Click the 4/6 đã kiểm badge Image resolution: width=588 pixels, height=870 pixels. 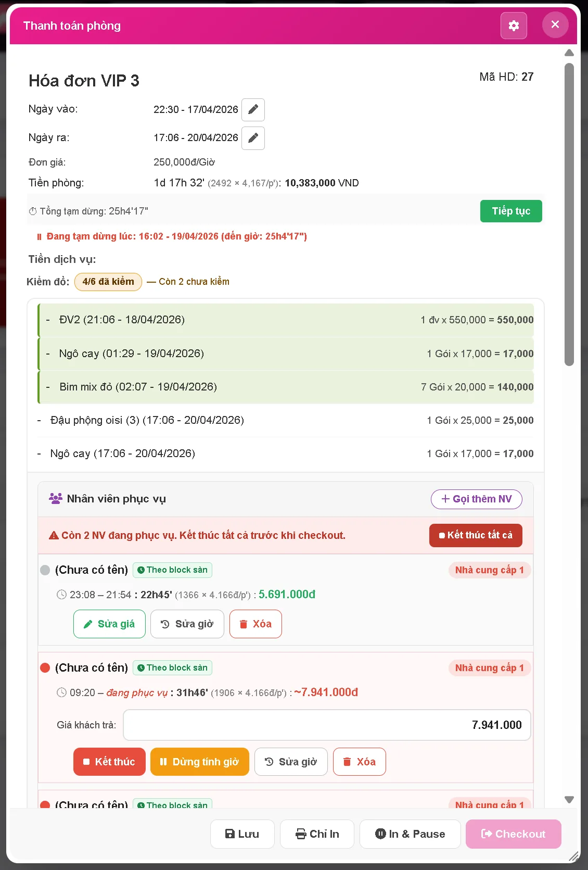pyautogui.click(x=108, y=282)
